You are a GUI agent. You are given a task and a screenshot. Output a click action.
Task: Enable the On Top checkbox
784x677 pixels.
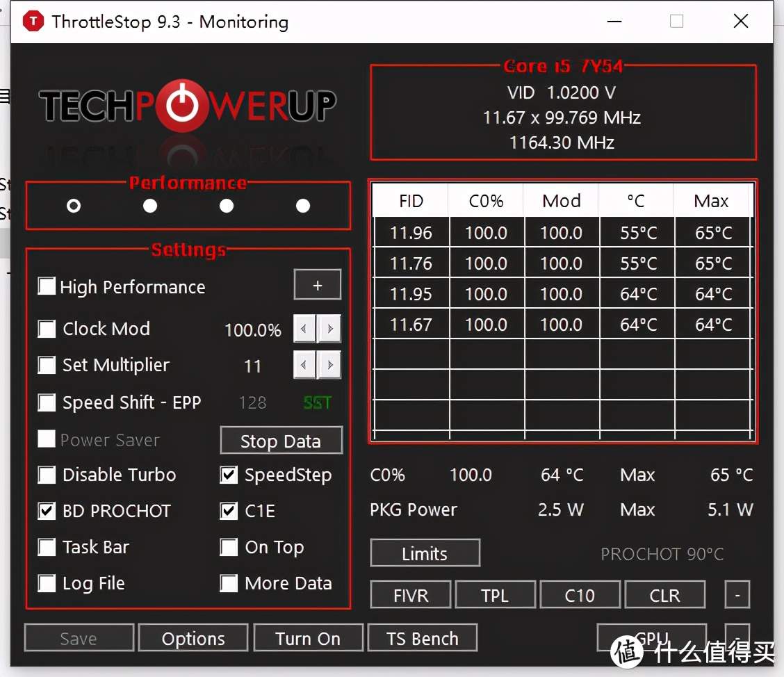click(x=229, y=547)
